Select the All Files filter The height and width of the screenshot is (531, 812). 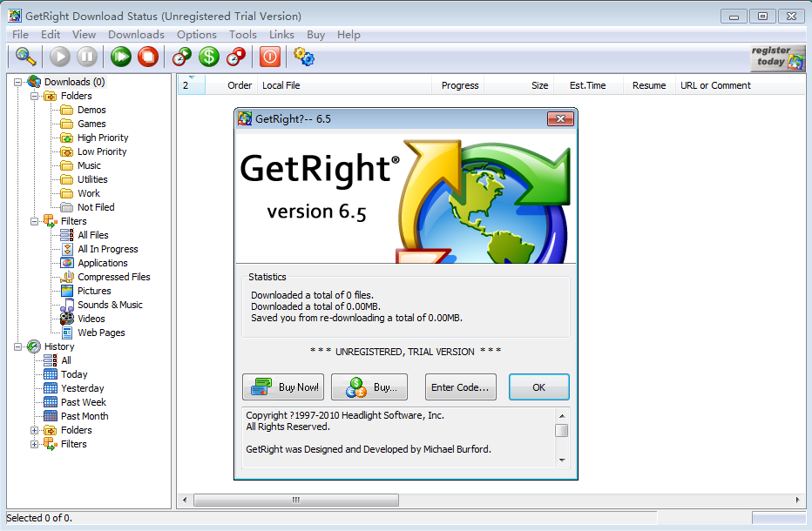[x=92, y=236]
